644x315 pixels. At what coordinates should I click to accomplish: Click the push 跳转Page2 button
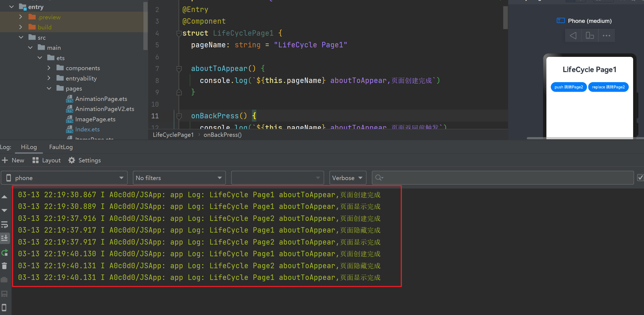click(x=568, y=87)
